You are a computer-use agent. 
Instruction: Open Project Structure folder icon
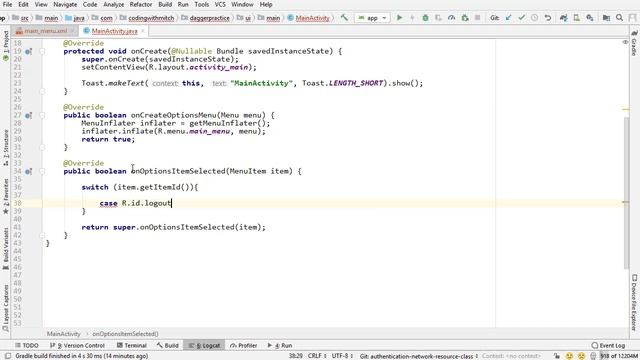coord(607,18)
